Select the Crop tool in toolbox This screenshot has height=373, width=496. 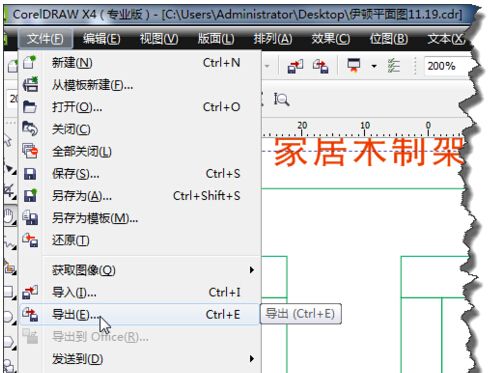tap(9, 191)
